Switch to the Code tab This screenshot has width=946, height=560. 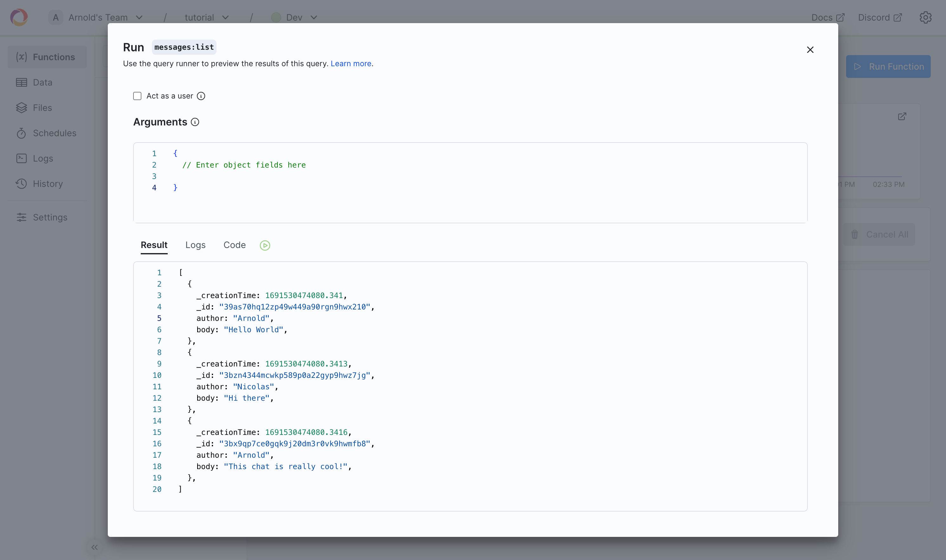(x=234, y=245)
